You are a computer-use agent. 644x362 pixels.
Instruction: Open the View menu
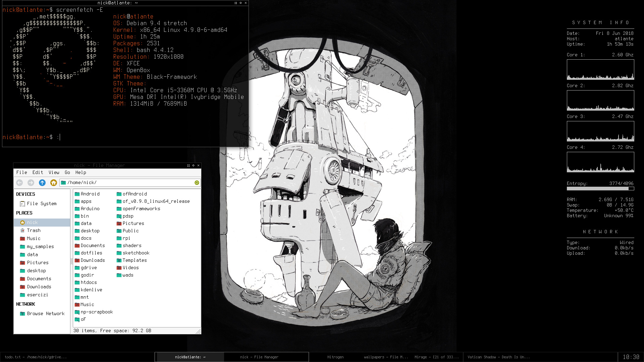coord(54,173)
